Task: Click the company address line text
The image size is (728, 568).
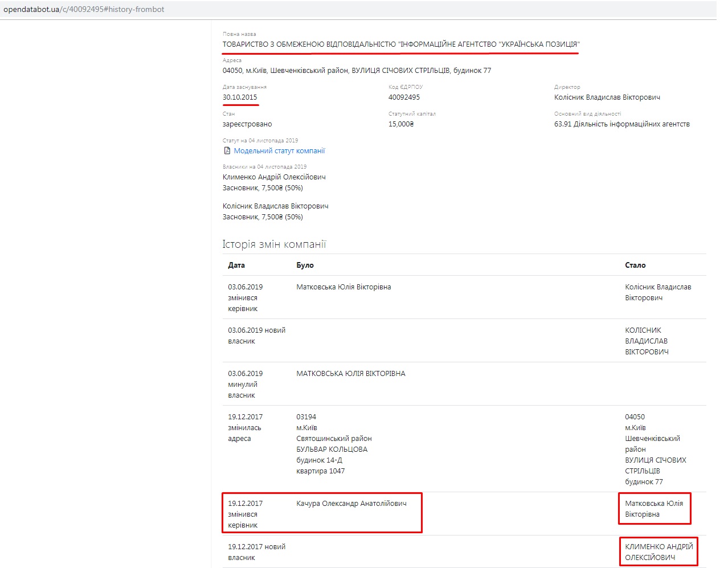Action: pyautogui.click(x=357, y=71)
